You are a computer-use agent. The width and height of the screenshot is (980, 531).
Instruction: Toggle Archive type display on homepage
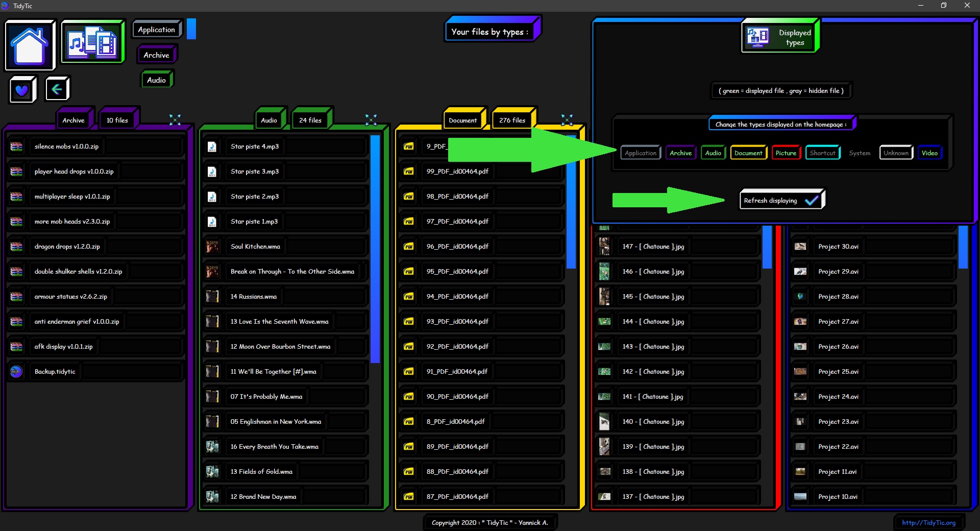681,153
